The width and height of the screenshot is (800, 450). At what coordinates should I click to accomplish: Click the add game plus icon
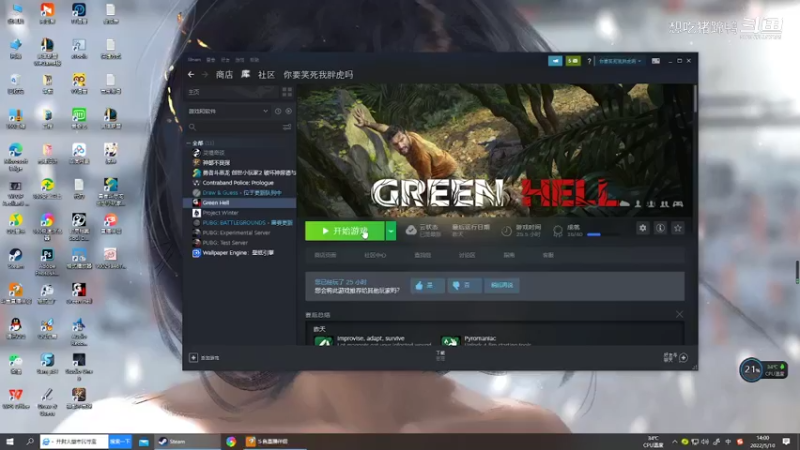pos(193,358)
